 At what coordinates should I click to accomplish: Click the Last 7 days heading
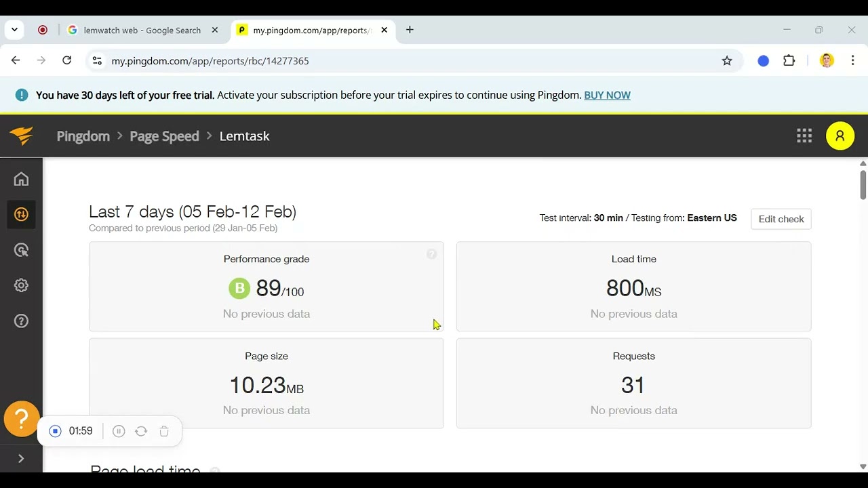(193, 211)
